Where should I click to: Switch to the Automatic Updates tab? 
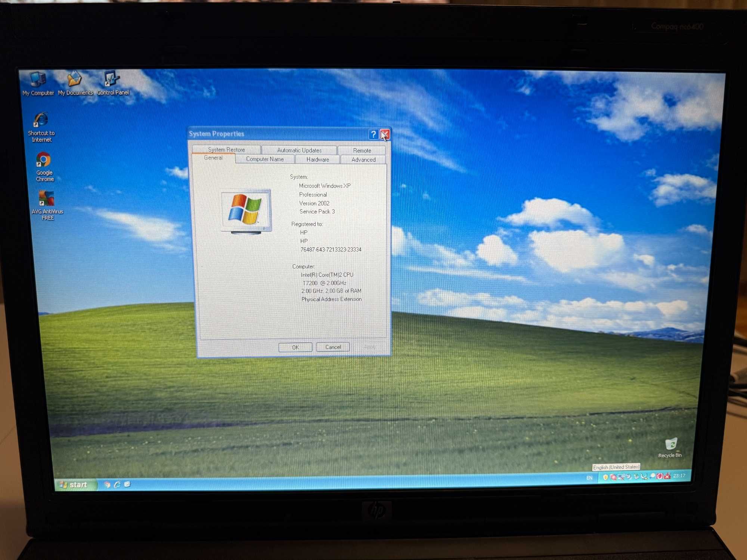[299, 150]
